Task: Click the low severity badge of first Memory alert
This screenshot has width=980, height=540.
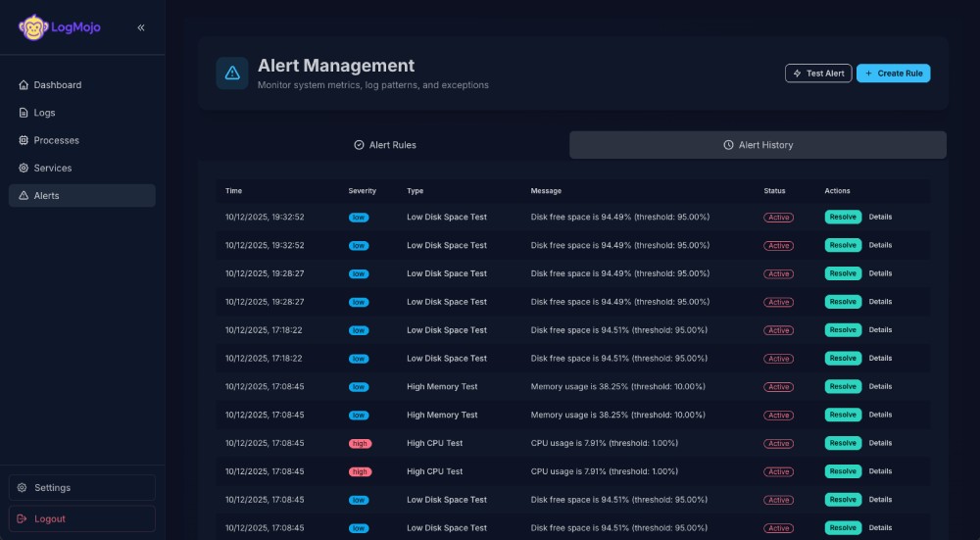Action: tap(359, 387)
